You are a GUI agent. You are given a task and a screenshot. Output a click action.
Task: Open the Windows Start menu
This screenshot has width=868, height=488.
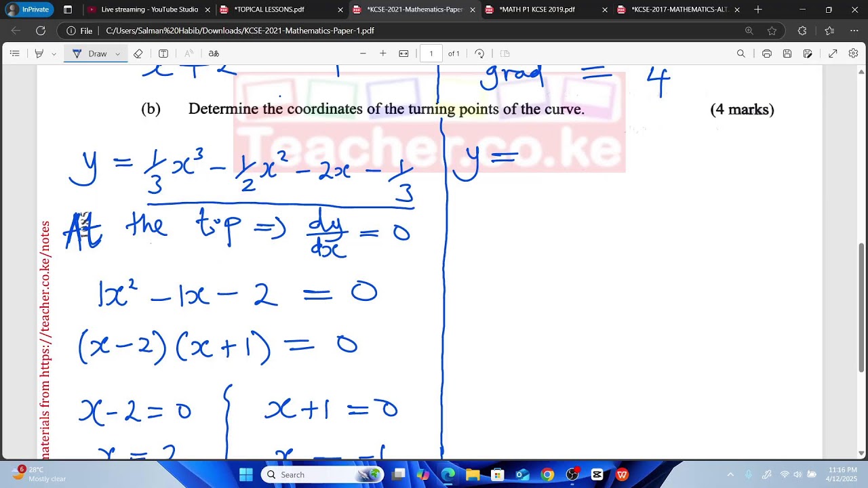point(245,474)
